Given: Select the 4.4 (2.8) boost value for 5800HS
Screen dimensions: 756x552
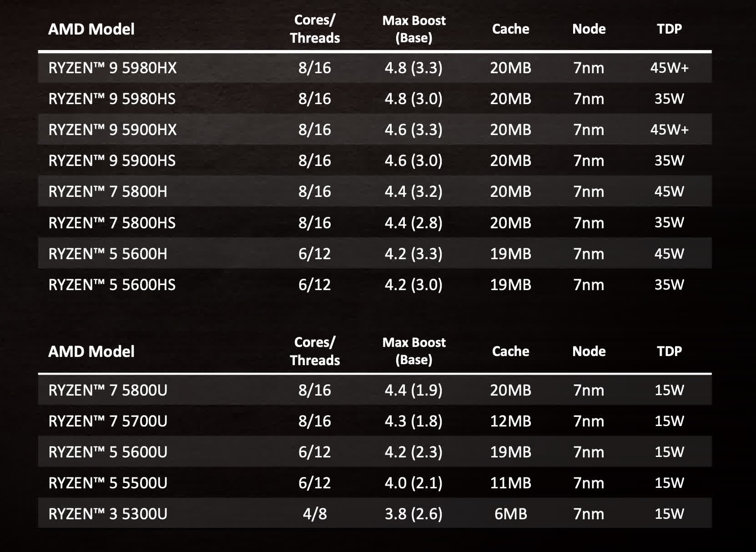Looking at the screenshot, I should [413, 223].
